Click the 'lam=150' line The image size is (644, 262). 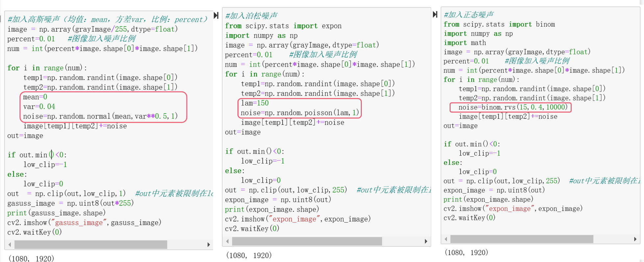click(x=255, y=103)
